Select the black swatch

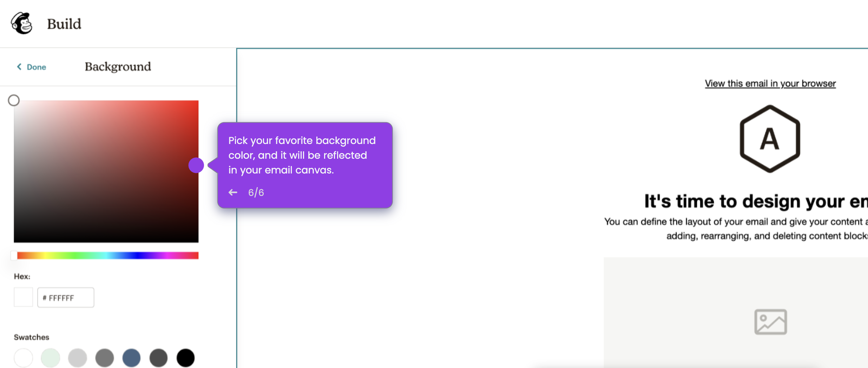[x=186, y=357]
